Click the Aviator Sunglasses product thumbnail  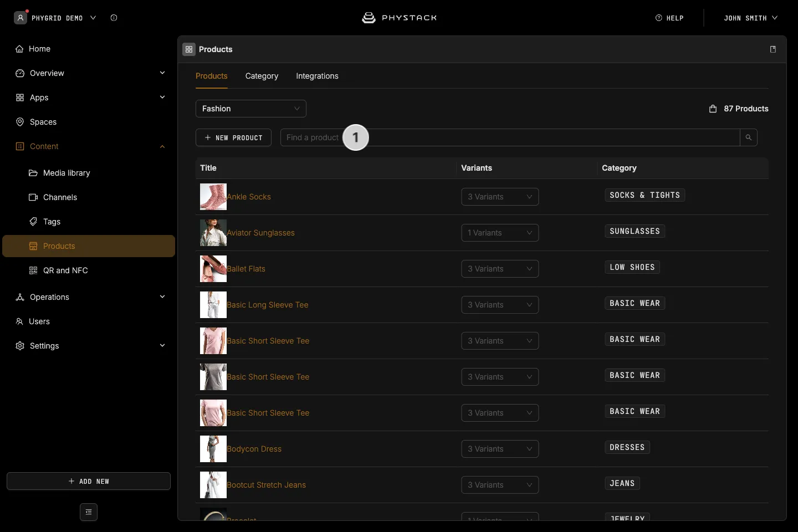(x=213, y=233)
